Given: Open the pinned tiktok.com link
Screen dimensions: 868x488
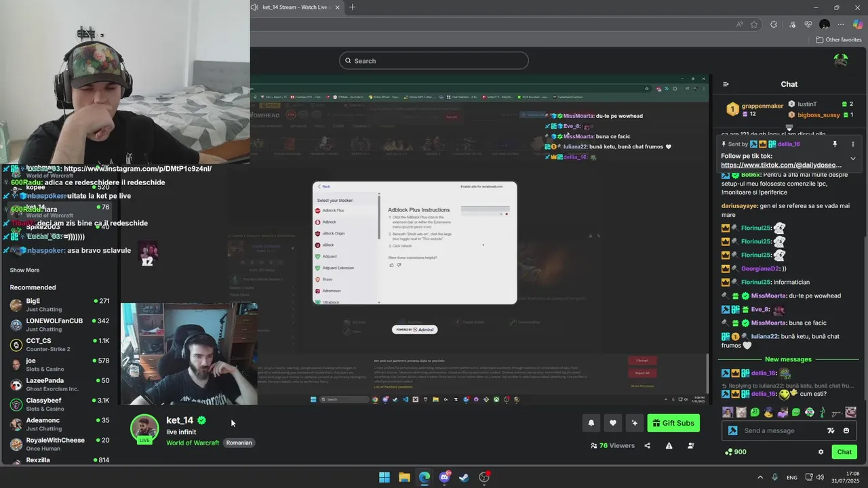Looking at the screenshot, I should click(781, 165).
